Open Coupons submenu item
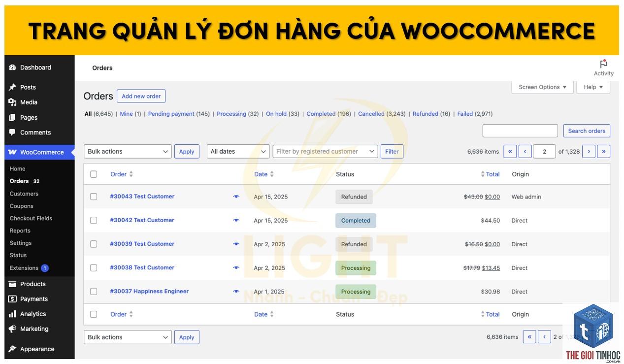 point(22,206)
